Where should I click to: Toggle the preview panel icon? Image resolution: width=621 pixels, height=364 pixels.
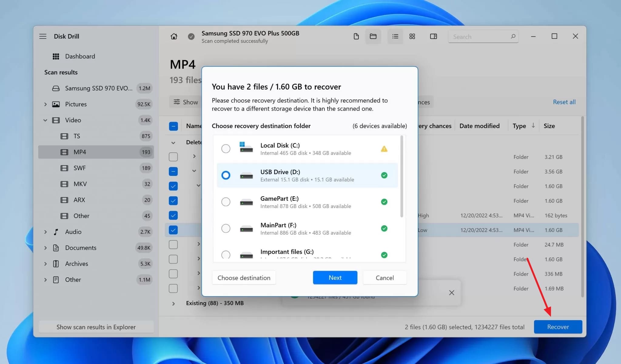coord(433,36)
